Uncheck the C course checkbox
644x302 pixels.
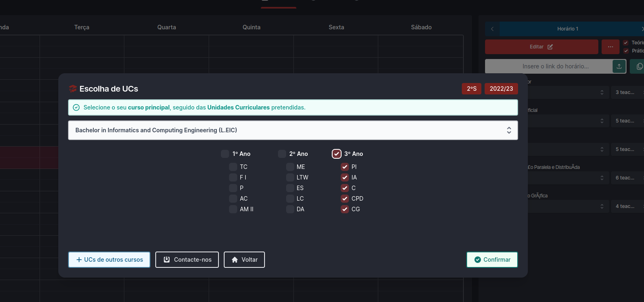click(x=345, y=188)
